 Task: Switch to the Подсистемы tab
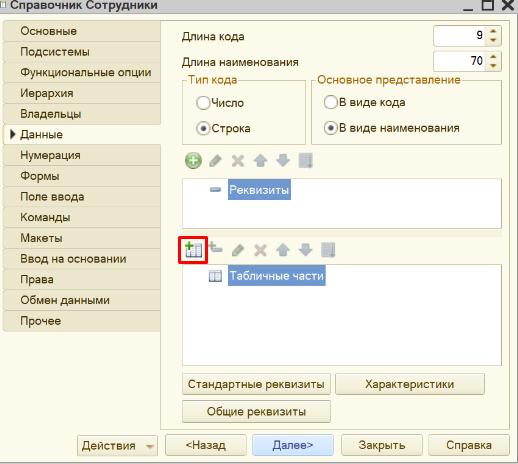click(x=82, y=52)
